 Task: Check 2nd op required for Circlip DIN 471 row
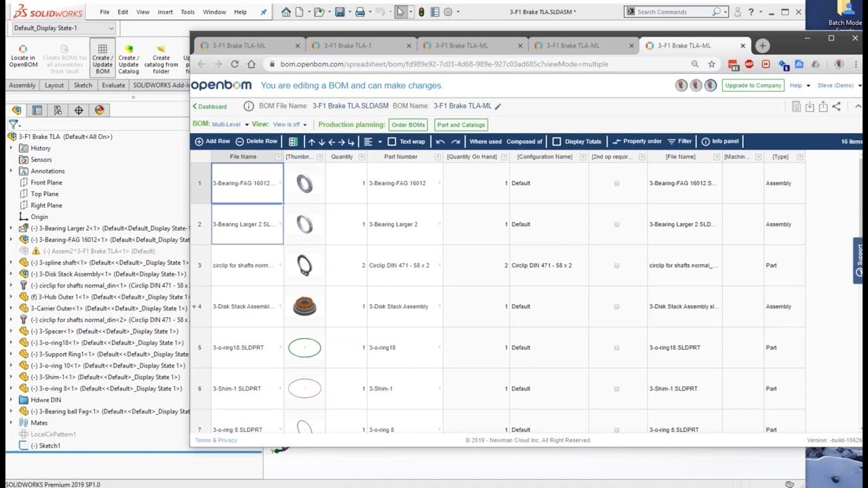pyautogui.click(x=616, y=266)
